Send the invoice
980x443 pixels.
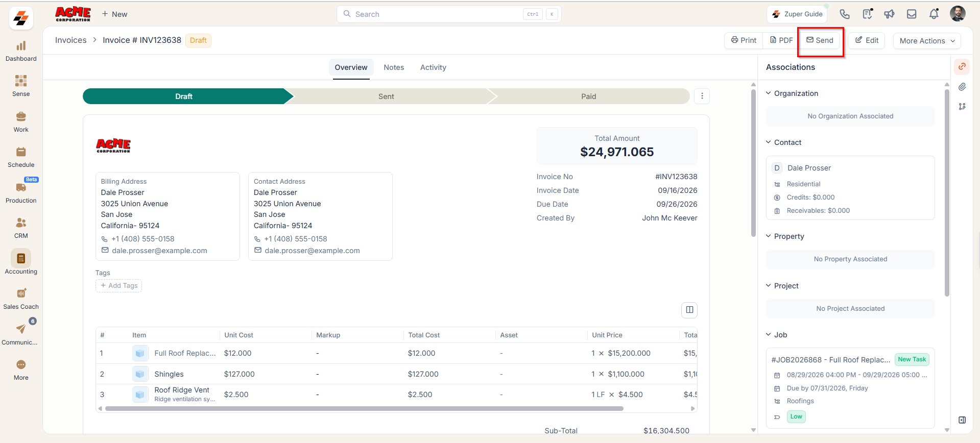(820, 40)
